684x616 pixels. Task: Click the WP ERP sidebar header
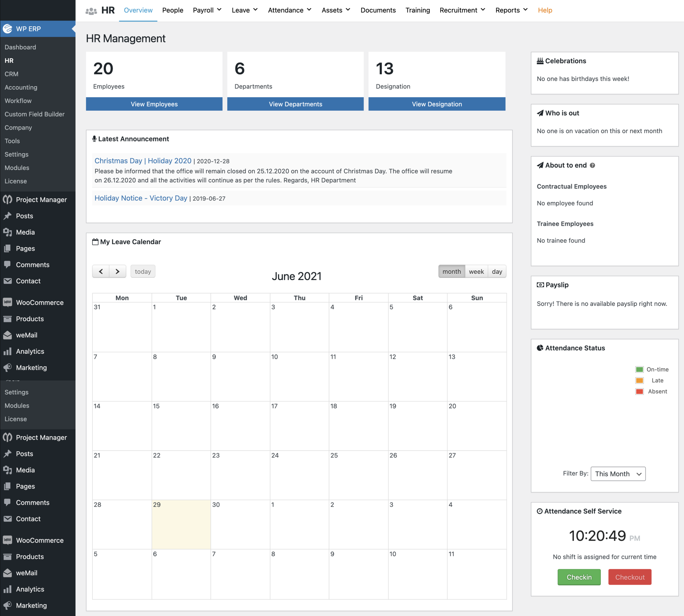click(38, 29)
